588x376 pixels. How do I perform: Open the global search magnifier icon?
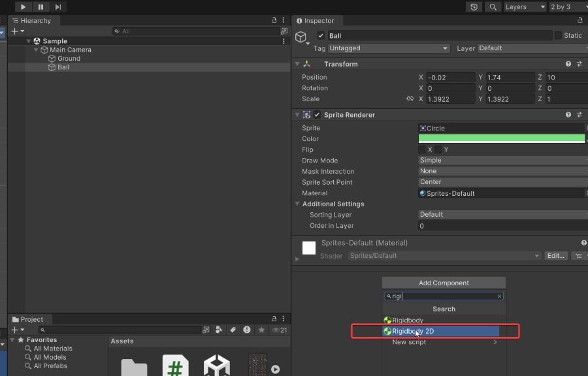click(493, 7)
